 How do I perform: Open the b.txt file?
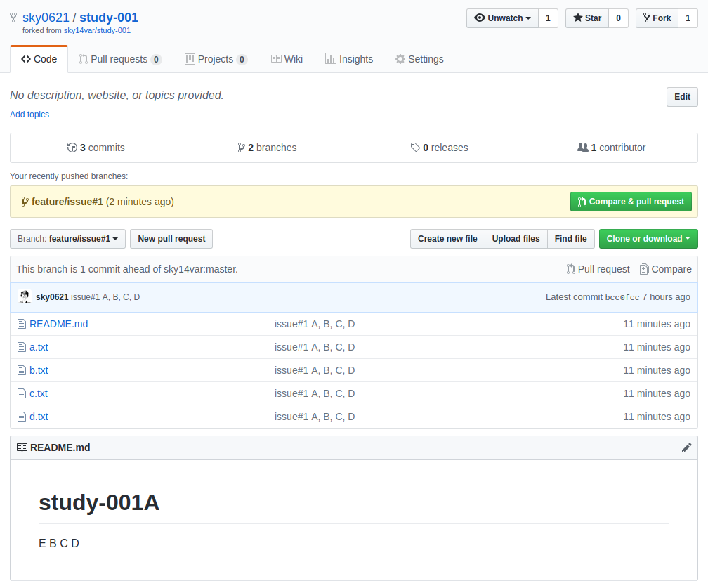coord(39,370)
